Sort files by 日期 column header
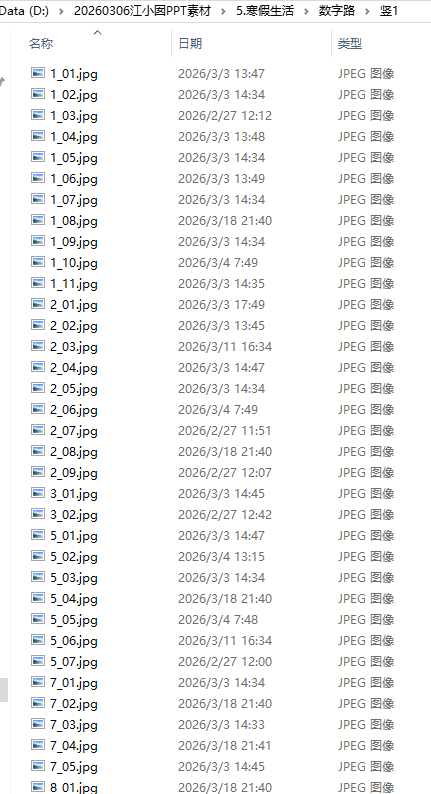This screenshot has height=794, width=431. coord(190,44)
